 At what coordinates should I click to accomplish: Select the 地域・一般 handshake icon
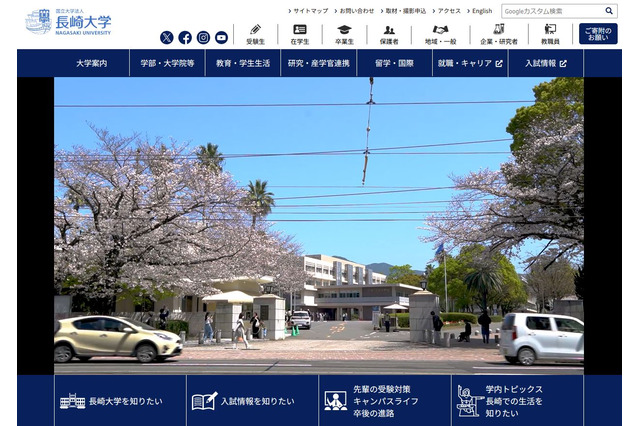(x=440, y=30)
